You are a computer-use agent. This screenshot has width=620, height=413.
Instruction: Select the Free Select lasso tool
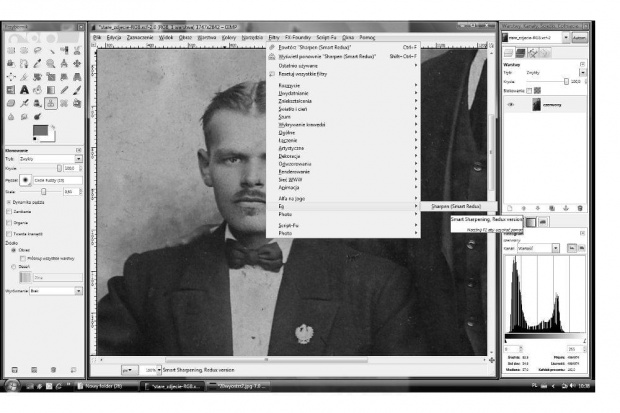tap(37, 50)
